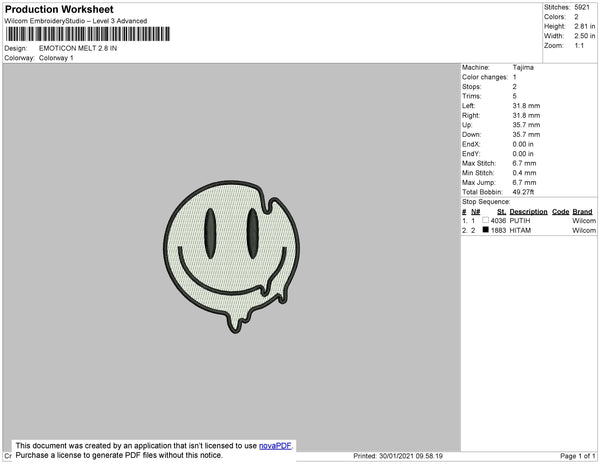
Task: Click the novaPDF link
Action: (275, 446)
